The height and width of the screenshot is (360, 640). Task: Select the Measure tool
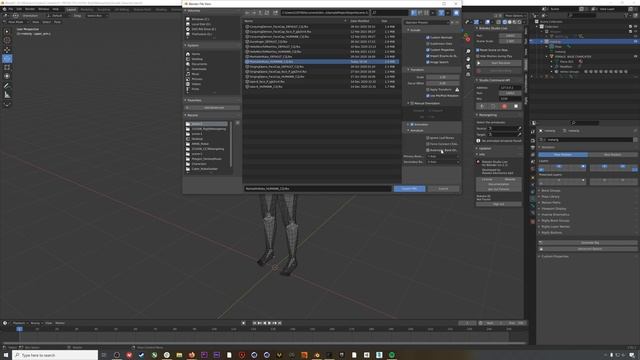tap(7, 95)
